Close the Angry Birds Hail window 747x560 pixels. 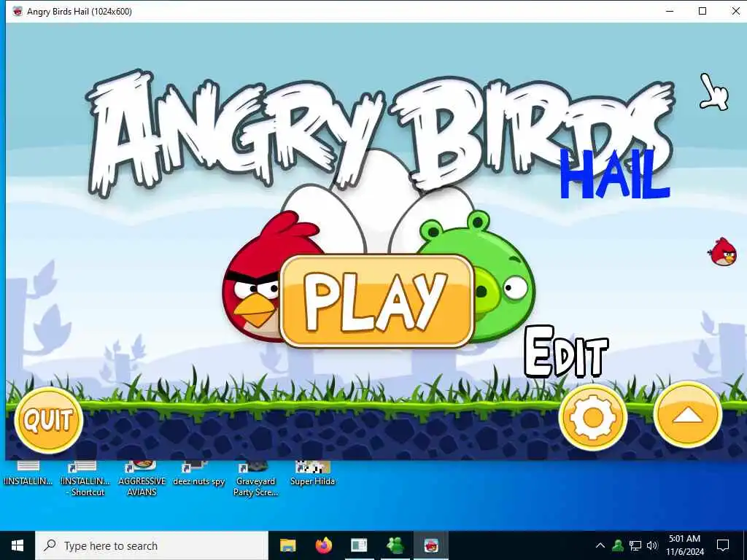[x=735, y=12]
